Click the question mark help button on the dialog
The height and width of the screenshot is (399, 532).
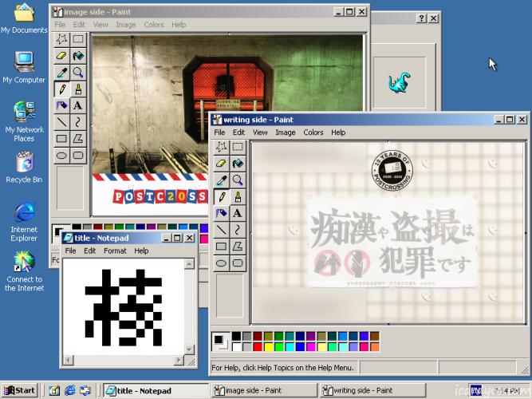coord(421,18)
